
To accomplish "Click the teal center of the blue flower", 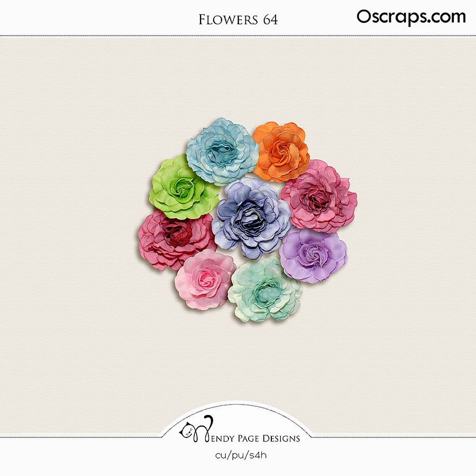I will (x=222, y=152).
